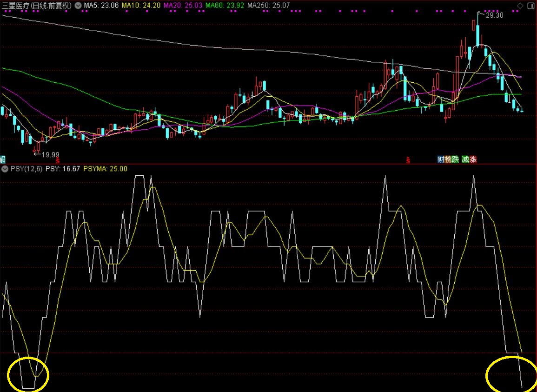537x392 pixels.
Task: Click the red S marker left of 财
Action: (x=408, y=160)
